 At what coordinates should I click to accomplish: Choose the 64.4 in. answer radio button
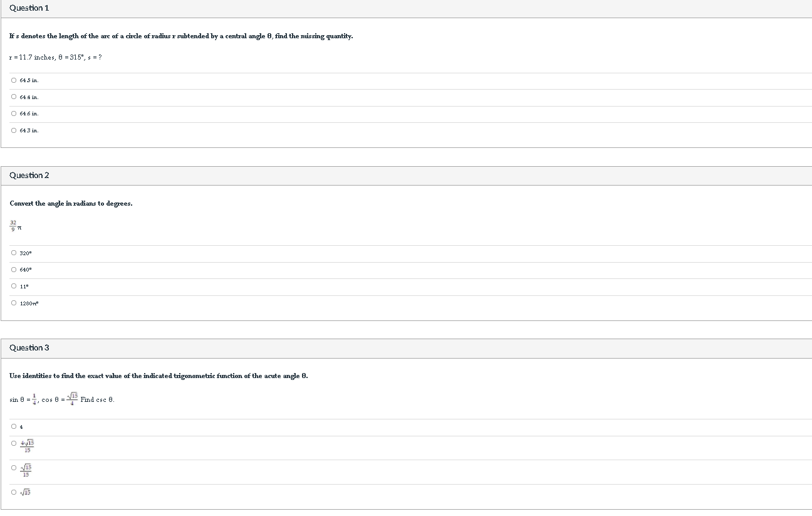click(x=14, y=97)
